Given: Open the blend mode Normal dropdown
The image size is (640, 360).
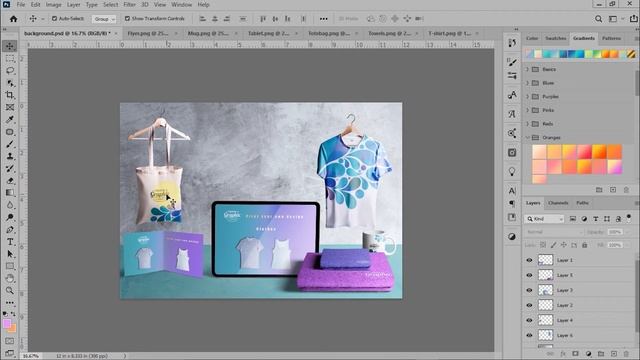Looking at the screenshot, I should point(555,232).
